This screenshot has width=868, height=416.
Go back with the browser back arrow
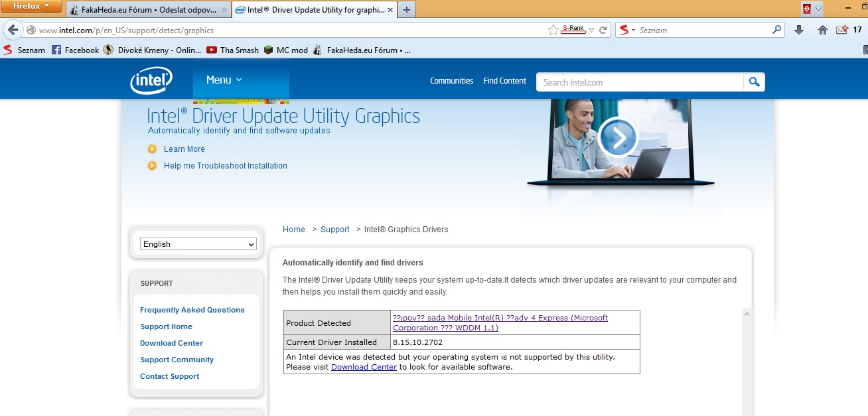13,30
